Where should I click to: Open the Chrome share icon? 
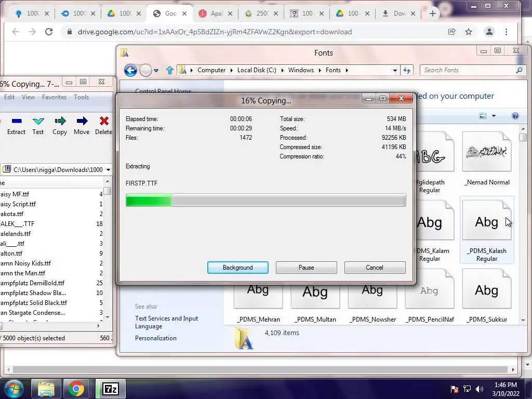click(x=451, y=32)
